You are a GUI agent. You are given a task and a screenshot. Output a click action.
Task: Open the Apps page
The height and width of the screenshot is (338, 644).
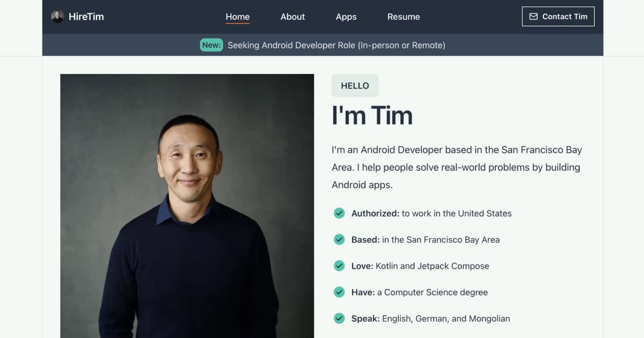tap(346, 17)
